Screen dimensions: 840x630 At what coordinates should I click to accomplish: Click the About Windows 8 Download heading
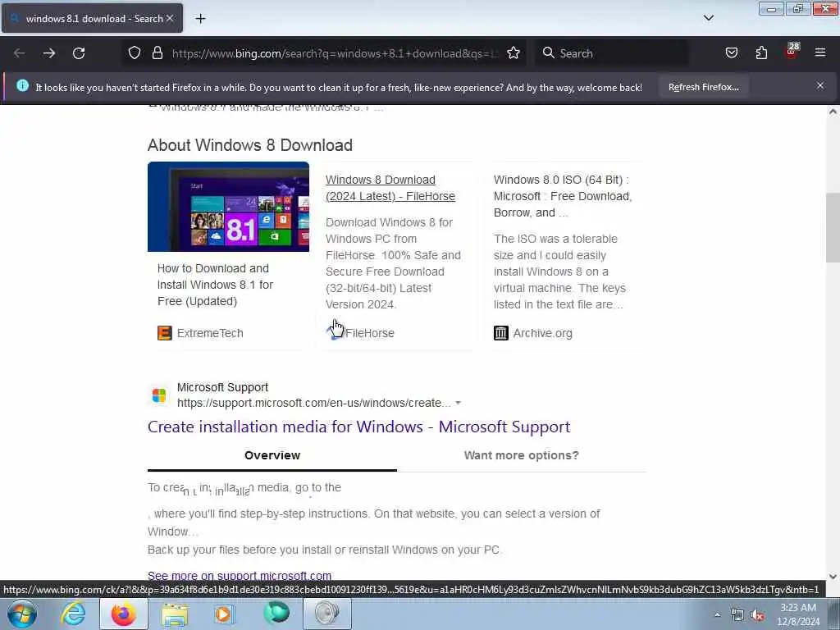click(x=249, y=145)
